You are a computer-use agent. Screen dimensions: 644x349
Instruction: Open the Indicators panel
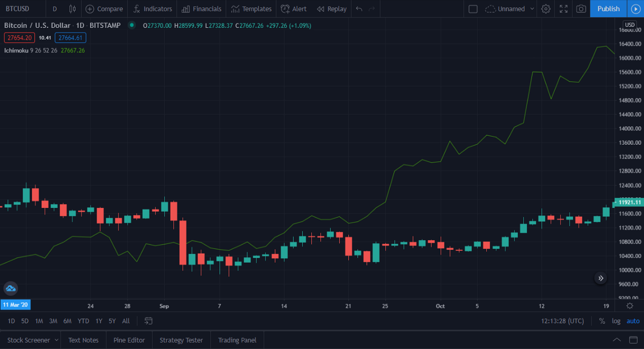(x=152, y=9)
